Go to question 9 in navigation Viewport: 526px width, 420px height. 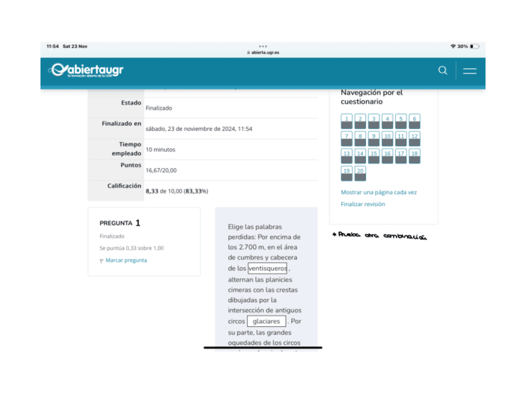point(373,139)
